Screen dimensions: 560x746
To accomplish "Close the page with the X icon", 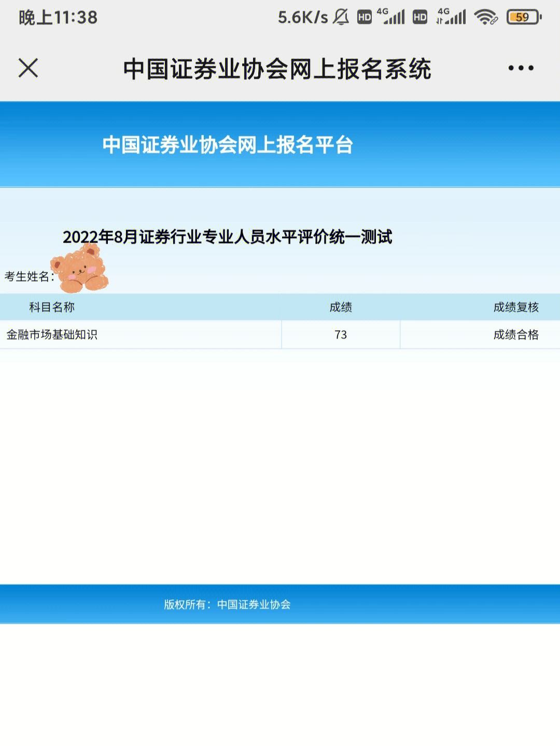I will pyautogui.click(x=29, y=68).
